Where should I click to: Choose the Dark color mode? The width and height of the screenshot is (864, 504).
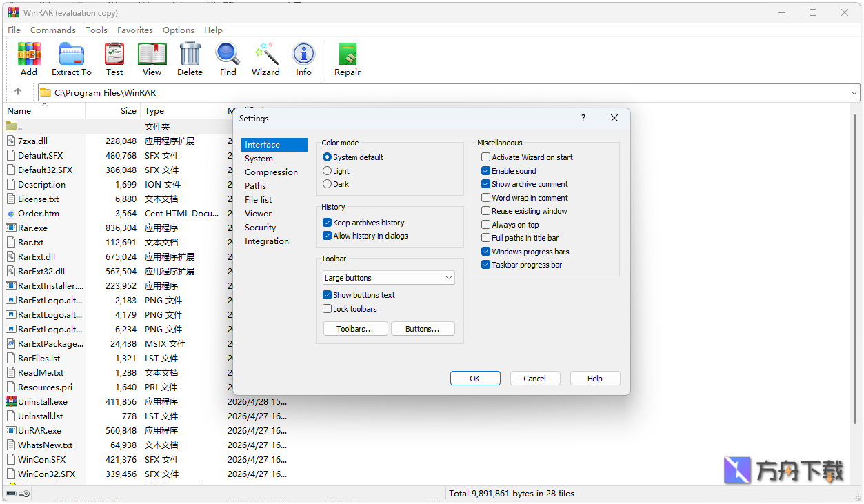pyautogui.click(x=336, y=184)
